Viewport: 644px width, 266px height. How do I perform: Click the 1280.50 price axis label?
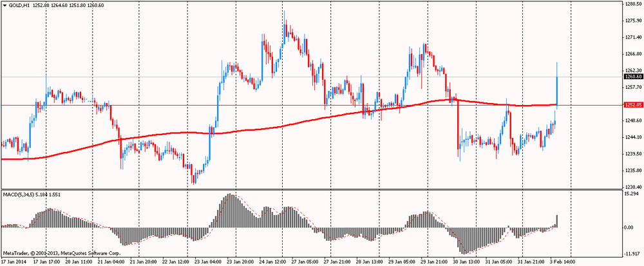[x=633, y=4]
